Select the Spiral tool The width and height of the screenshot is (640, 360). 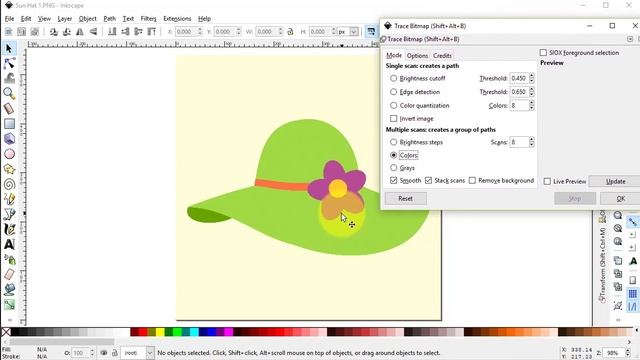click(9, 184)
